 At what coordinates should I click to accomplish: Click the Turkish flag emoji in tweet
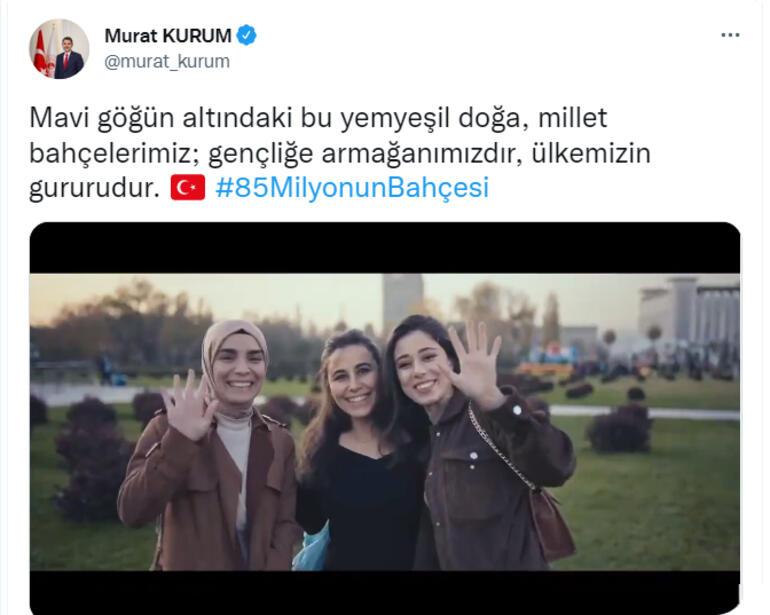click(188, 188)
